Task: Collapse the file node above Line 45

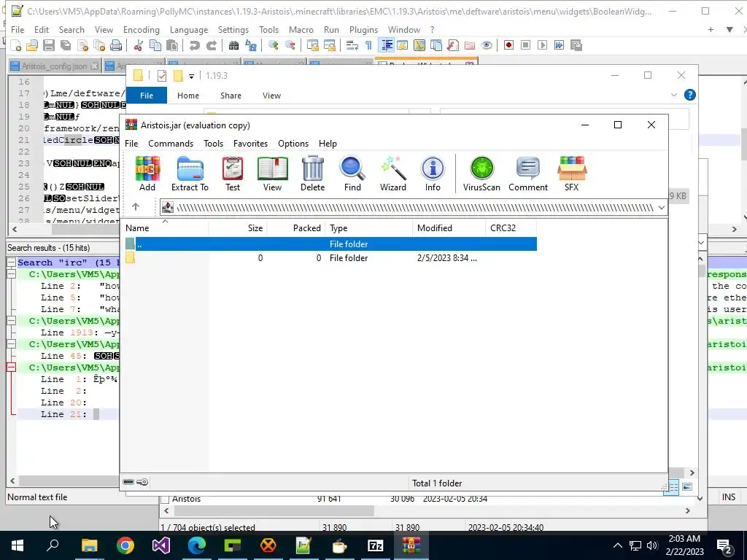Action: coord(12,344)
